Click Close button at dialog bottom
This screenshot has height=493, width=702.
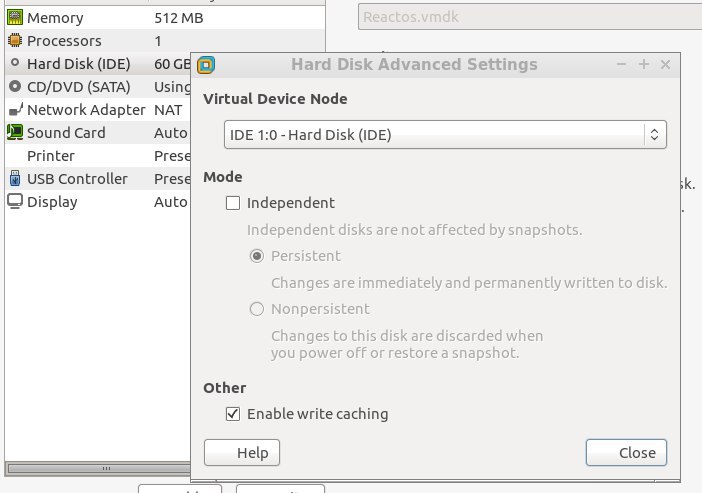[x=627, y=453]
